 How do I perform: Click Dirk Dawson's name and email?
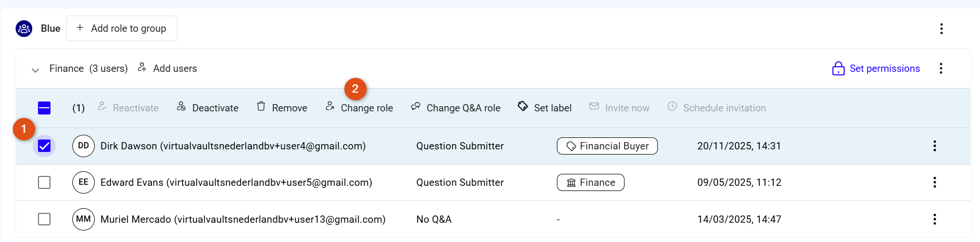[x=233, y=146]
